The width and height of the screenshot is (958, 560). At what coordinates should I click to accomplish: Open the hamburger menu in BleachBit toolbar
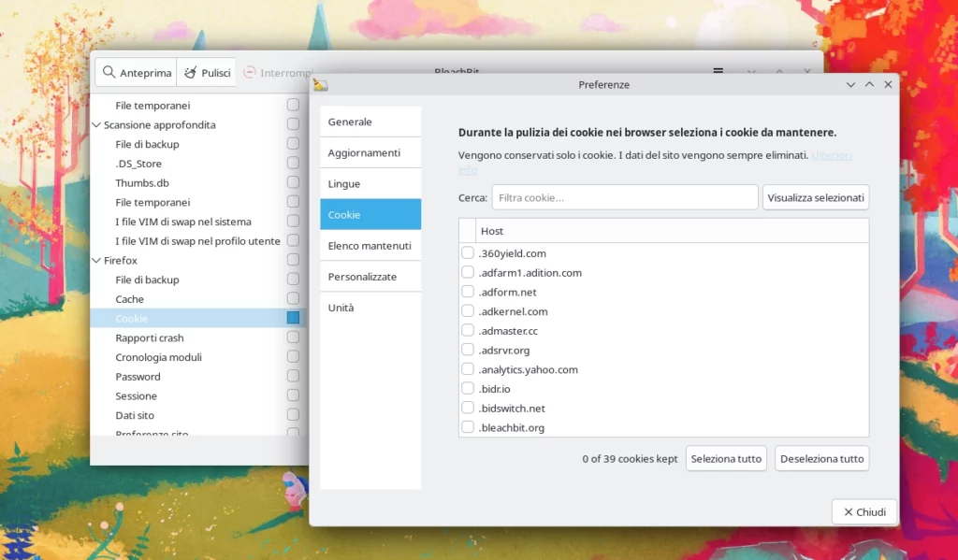(718, 71)
